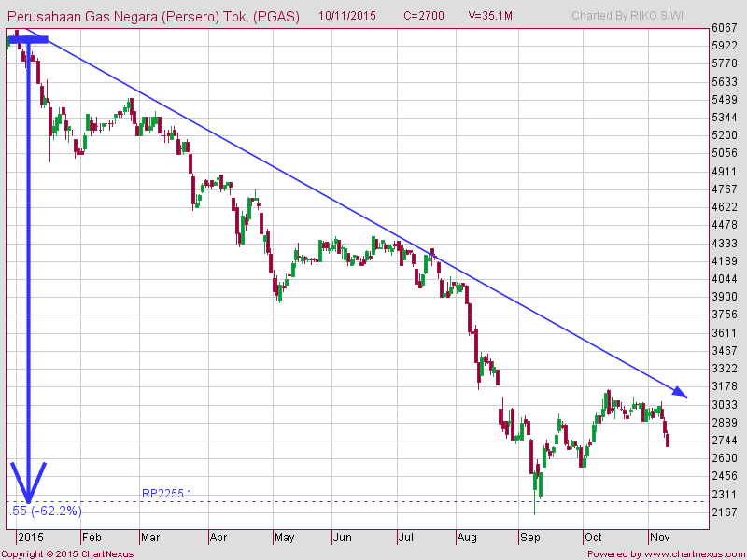The height and width of the screenshot is (560, 747).
Task: Click the volume value V=35.1M
Action: click(x=490, y=16)
